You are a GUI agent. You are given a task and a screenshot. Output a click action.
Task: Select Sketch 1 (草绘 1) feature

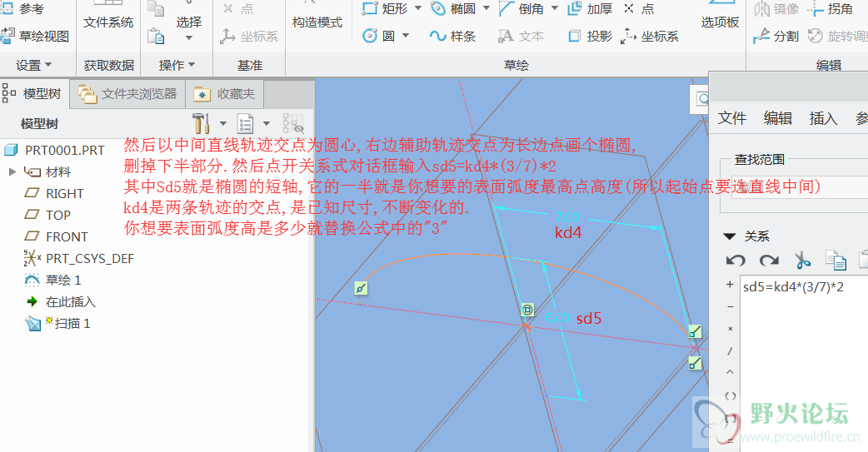[53, 280]
